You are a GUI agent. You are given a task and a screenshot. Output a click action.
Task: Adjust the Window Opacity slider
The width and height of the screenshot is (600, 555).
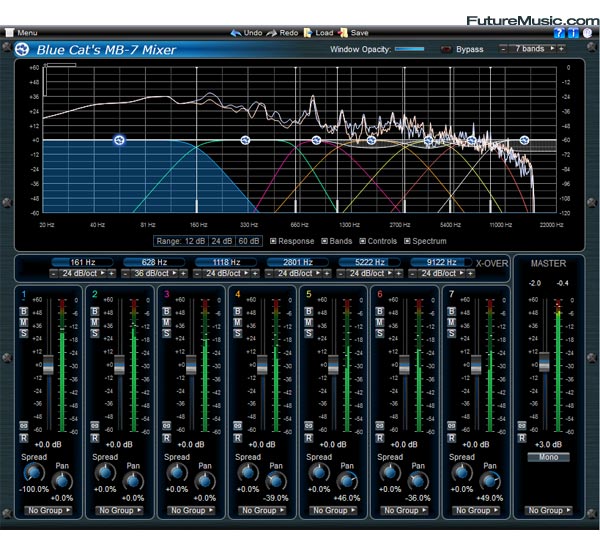click(x=409, y=49)
